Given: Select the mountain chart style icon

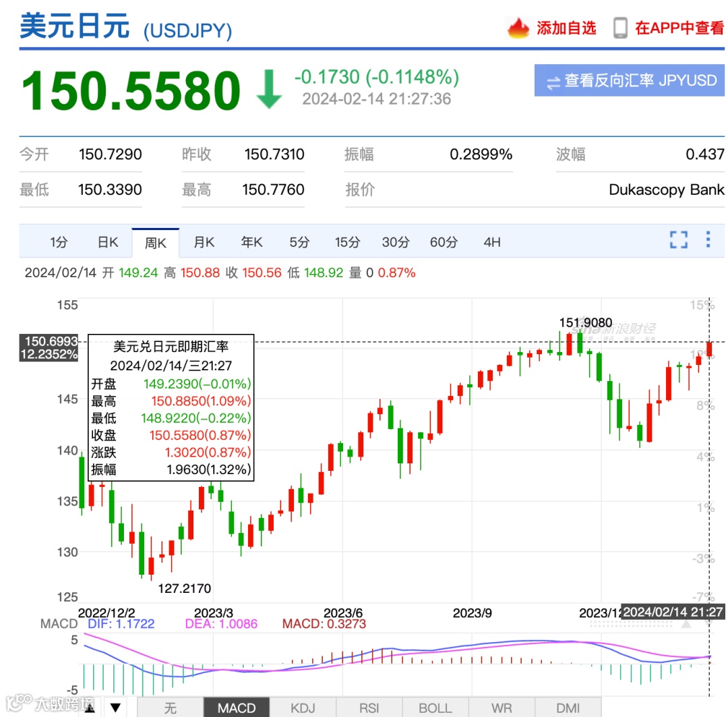Looking at the screenshot, I should click(91, 708).
